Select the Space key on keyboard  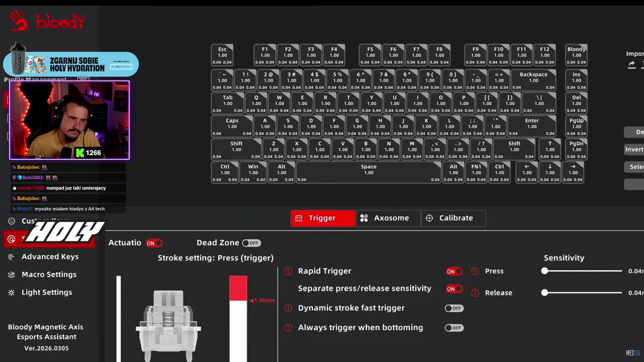369,172
